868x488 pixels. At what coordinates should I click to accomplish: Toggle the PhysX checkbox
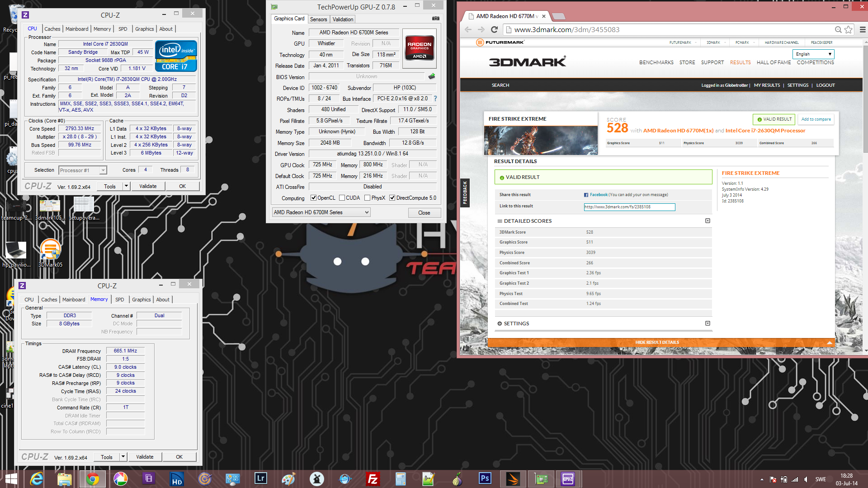click(x=367, y=198)
